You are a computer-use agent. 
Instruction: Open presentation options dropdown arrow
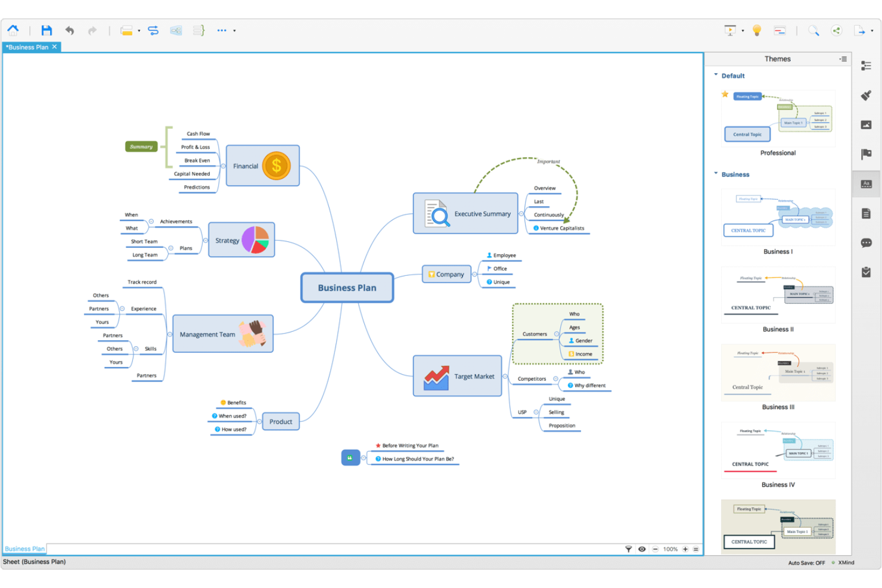[x=743, y=31]
